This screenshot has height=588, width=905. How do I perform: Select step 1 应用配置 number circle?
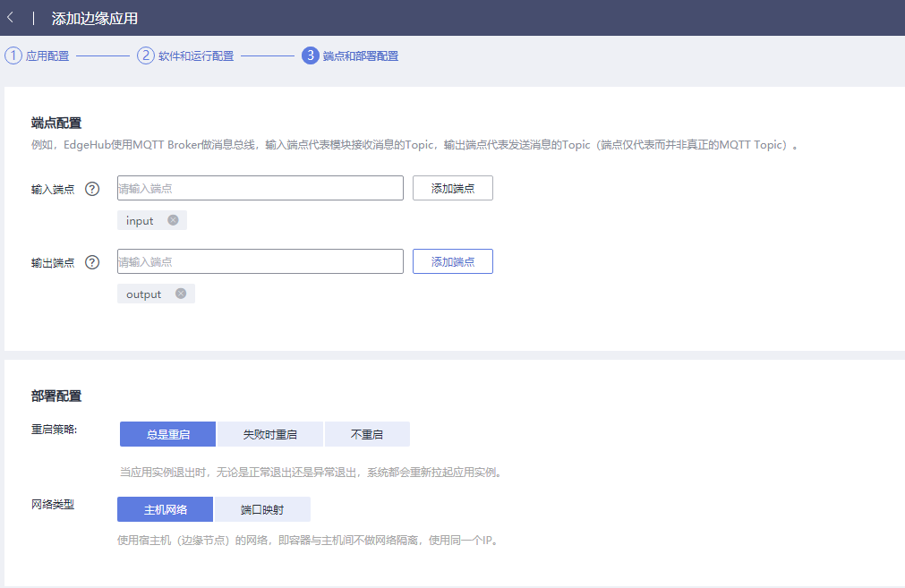point(13,55)
